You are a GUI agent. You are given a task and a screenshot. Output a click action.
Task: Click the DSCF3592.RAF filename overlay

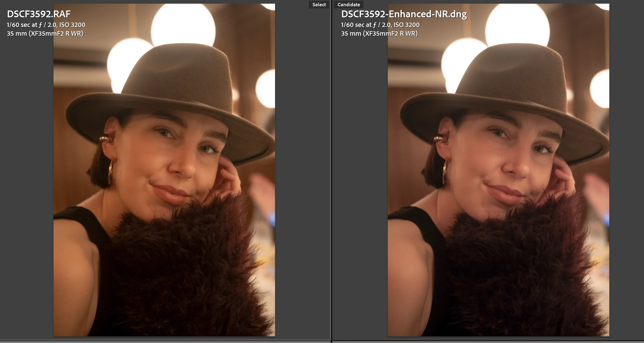(x=39, y=14)
